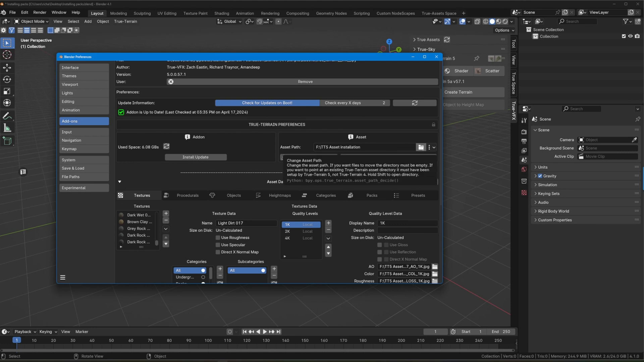Expand the Rigid Body World panel

pos(553,211)
